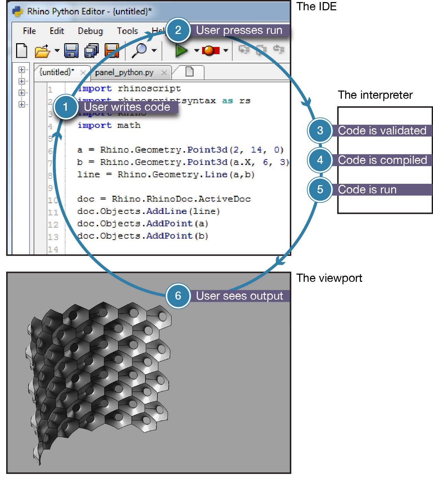This screenshot has width=433, height=504.
Task: Click the 'as' keyword on line 2
Action: (227, 101)
